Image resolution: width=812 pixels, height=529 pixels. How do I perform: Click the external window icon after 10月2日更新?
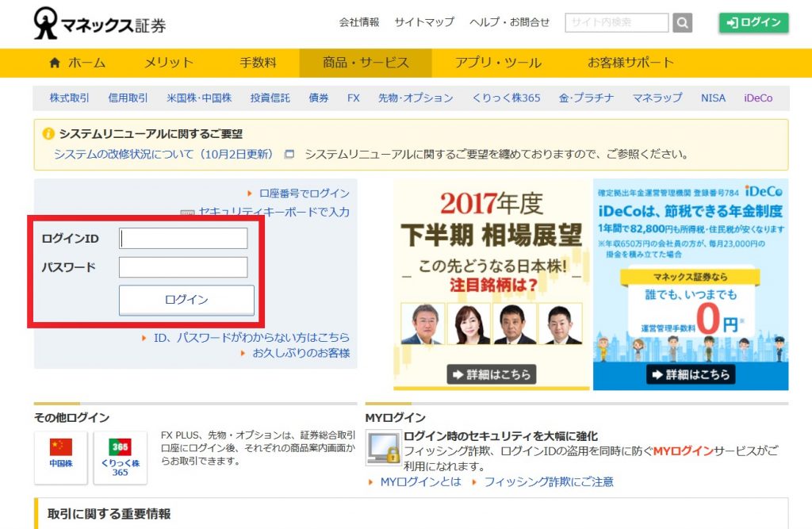289,155
